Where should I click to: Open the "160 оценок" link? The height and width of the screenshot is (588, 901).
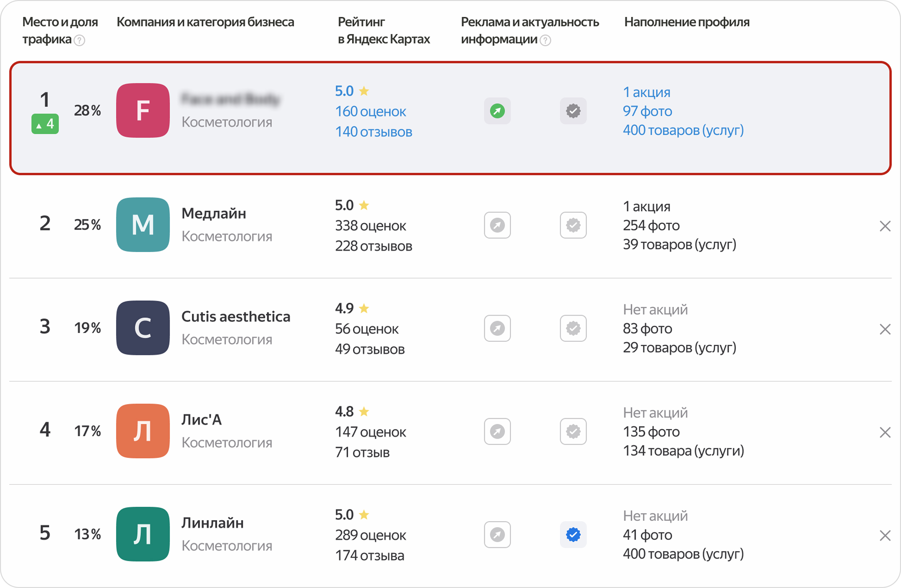coord(370,112)
